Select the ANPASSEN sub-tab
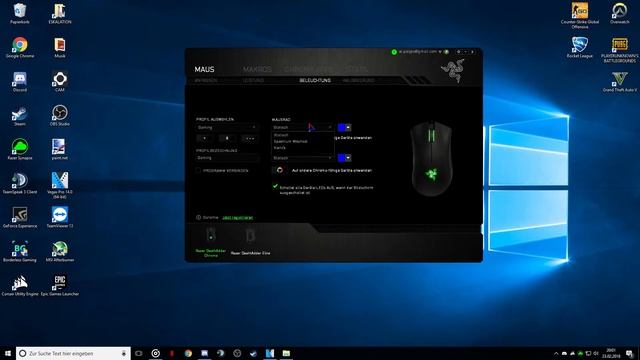Screen dimensions: 640x360 (206, 80)
